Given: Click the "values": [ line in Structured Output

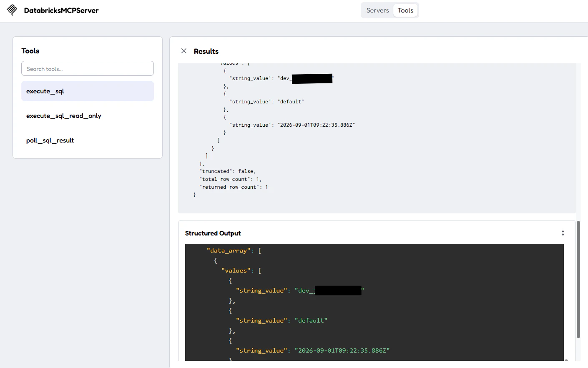Looking at the screenshot, I should click(241, 270).
